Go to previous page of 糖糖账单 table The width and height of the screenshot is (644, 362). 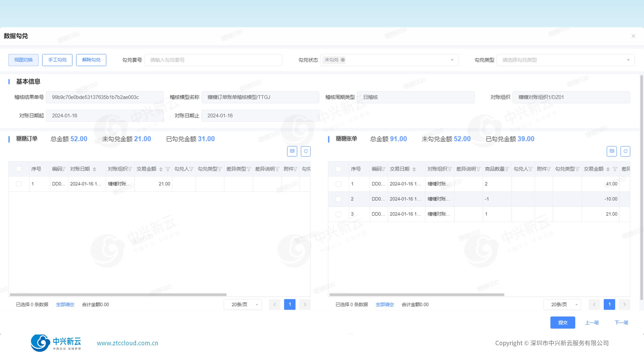tap(594, 304)
